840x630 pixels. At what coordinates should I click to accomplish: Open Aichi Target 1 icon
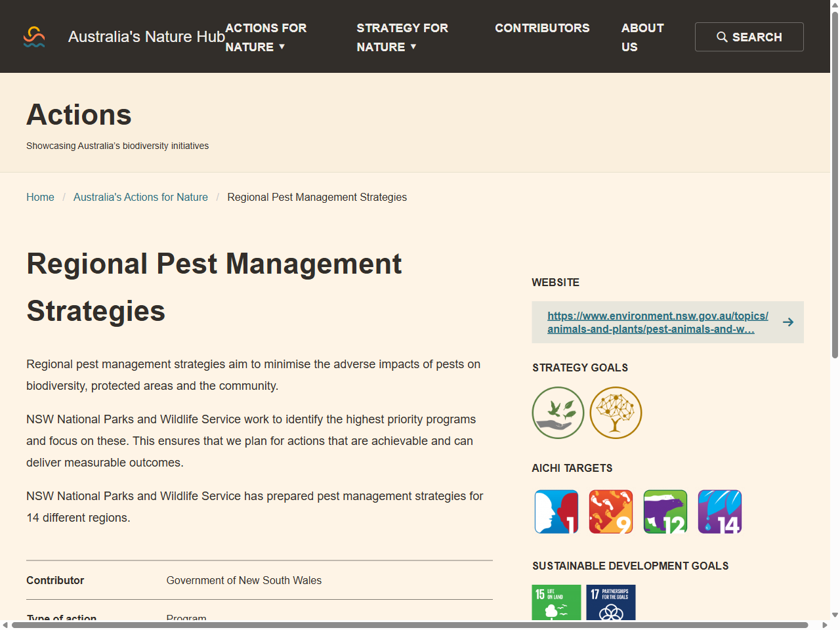pyautogui.click(x=556, y=512)
